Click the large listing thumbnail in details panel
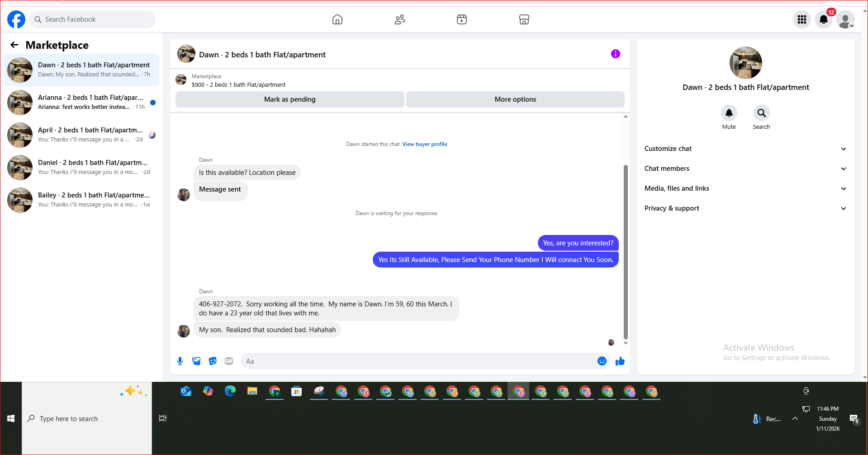The width and height of the screenshot is (868, 455). (x=746, y=63)
